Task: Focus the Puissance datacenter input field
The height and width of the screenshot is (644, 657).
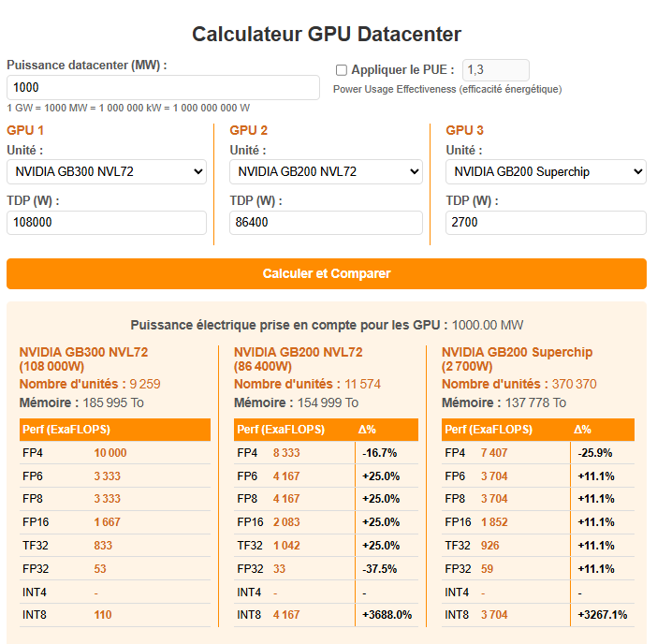Action: (x=163, y=88)
